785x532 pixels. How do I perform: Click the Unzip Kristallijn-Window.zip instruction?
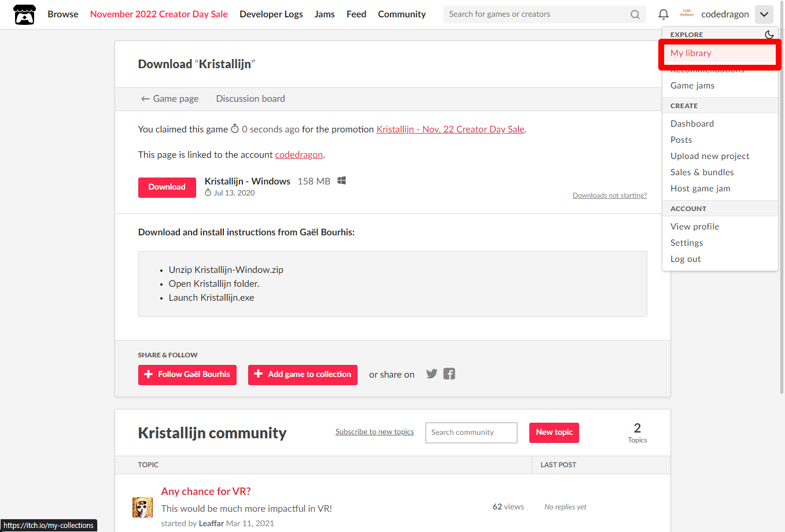pos(226,270)
